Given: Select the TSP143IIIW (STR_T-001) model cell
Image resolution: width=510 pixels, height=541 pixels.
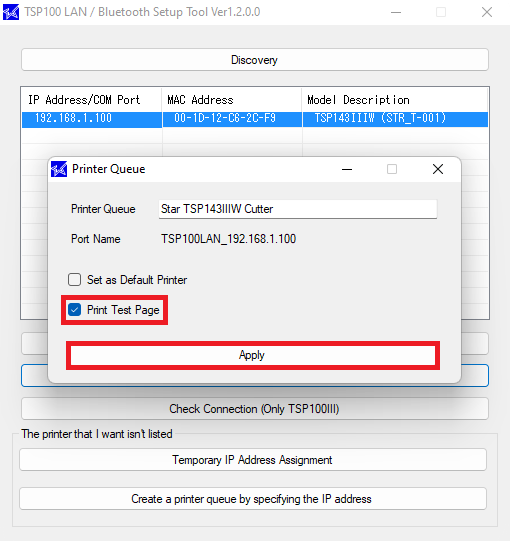Looking at the screenshot, I should click(395, 118).
